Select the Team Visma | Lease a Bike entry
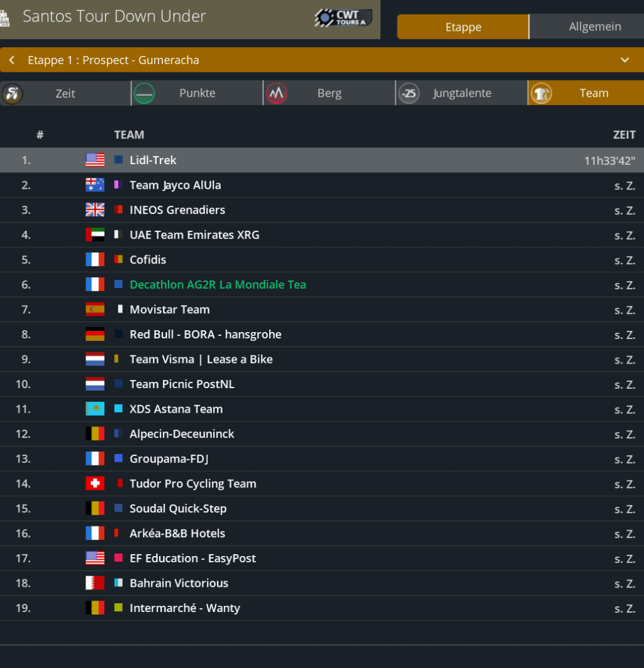Viewport: 644px width, 668px height. [x=201, y=359]
